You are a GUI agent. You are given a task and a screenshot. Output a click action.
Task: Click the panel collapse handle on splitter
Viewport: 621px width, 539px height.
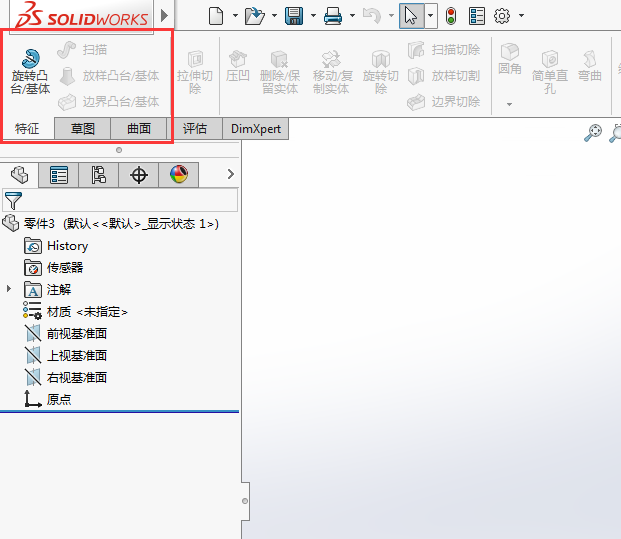245,501
